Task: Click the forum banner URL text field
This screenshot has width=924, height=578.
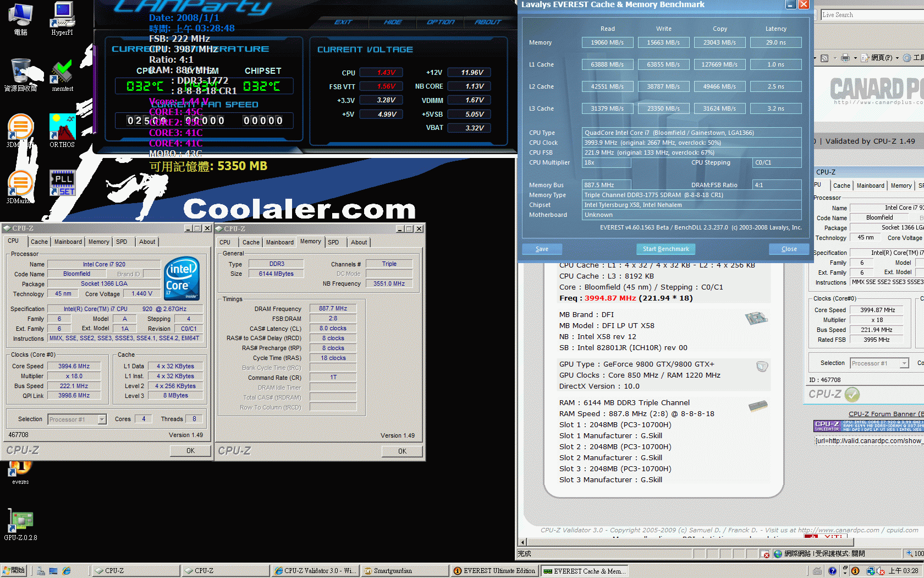Action: 868,441
